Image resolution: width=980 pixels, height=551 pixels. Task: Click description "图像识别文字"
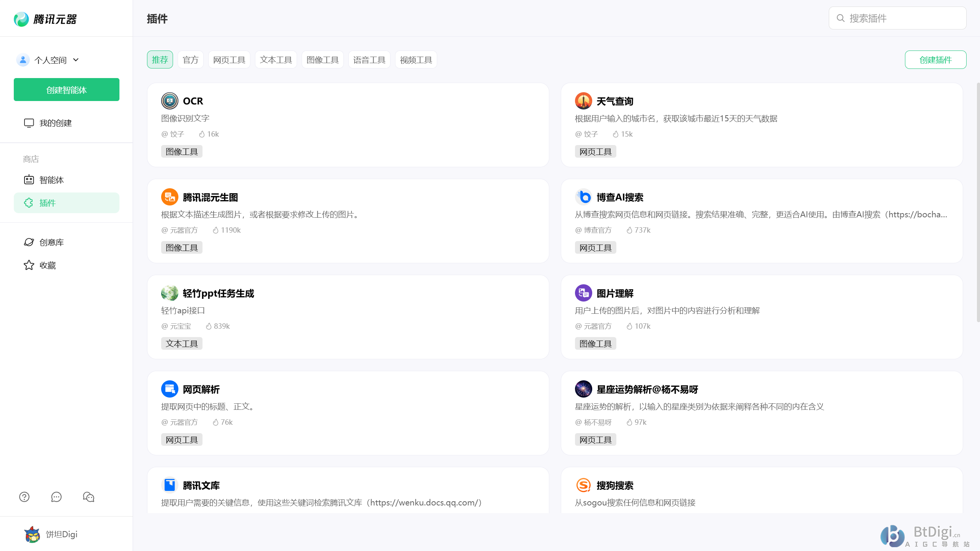[185, 118]
